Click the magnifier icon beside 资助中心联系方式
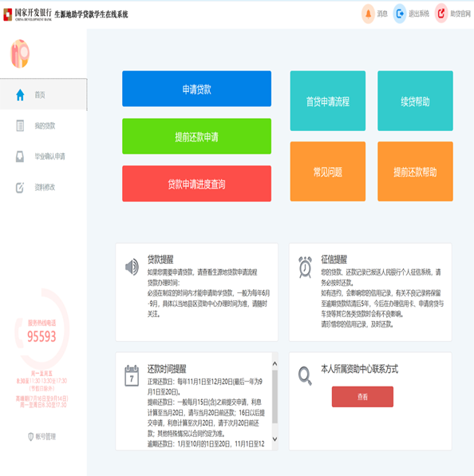 click(x=305, y=376)
